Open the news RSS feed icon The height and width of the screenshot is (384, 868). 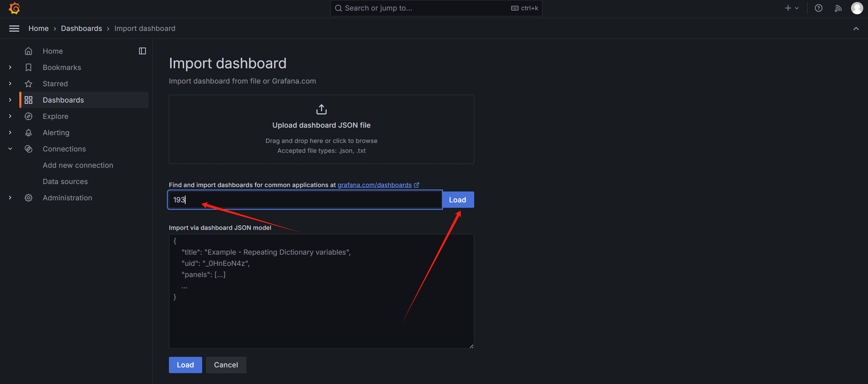coord(838,8)
